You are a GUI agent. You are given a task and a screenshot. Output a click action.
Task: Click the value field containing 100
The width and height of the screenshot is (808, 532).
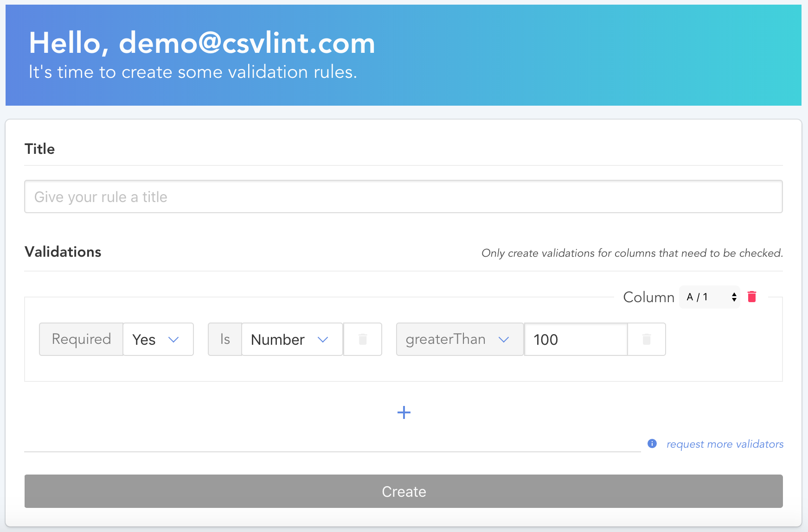click(x=575, y=339)
